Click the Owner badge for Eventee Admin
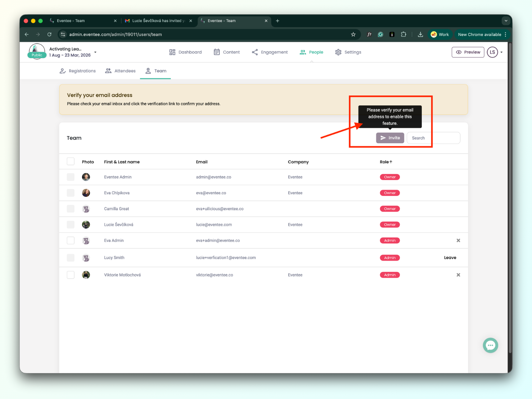 [x=390, y=177]
